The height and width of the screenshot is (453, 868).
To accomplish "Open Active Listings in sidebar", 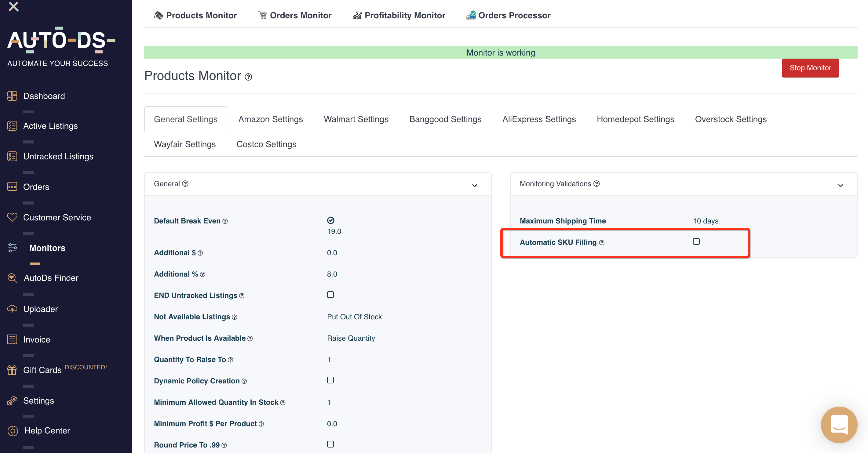I will click(50, 126).
